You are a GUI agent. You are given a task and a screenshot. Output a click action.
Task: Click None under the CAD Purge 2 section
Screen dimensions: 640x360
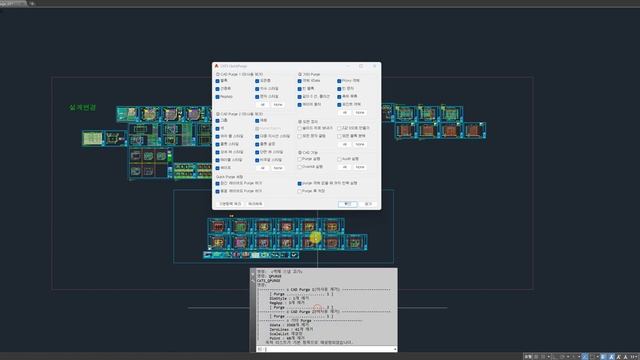point(278,168)
